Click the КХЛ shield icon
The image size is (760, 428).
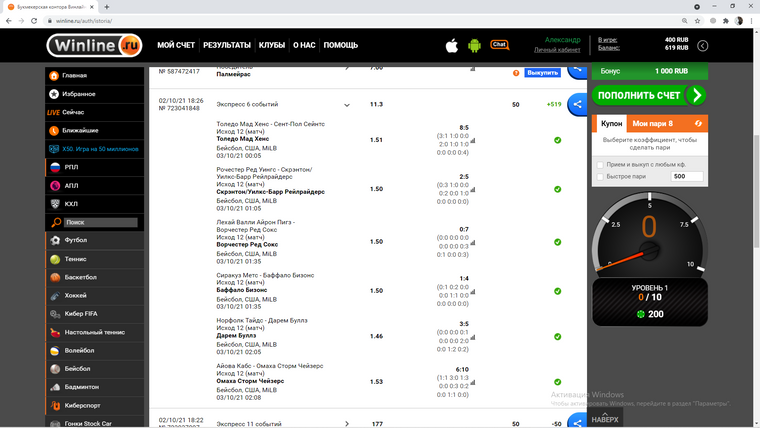tap(55, 204)
